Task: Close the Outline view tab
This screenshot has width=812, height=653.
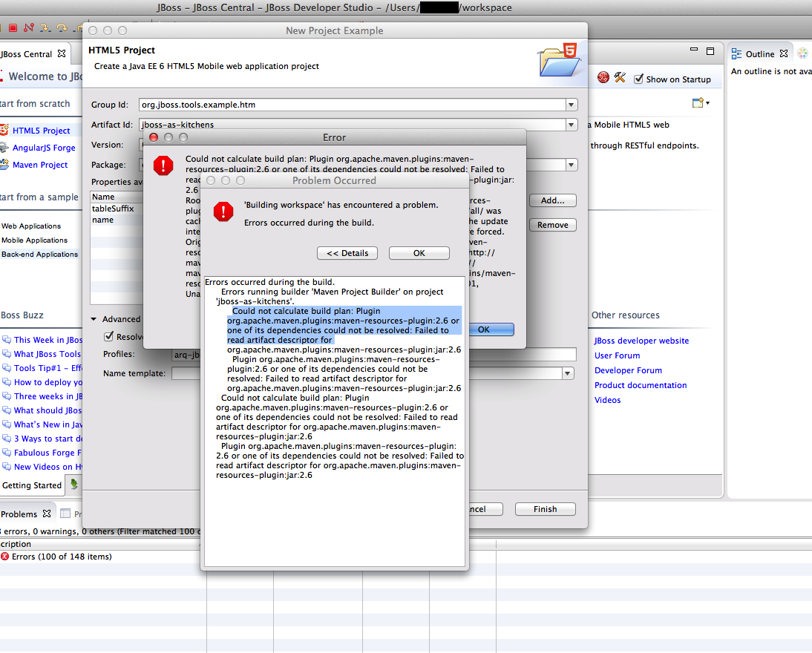Action: (x=784, y=54)
